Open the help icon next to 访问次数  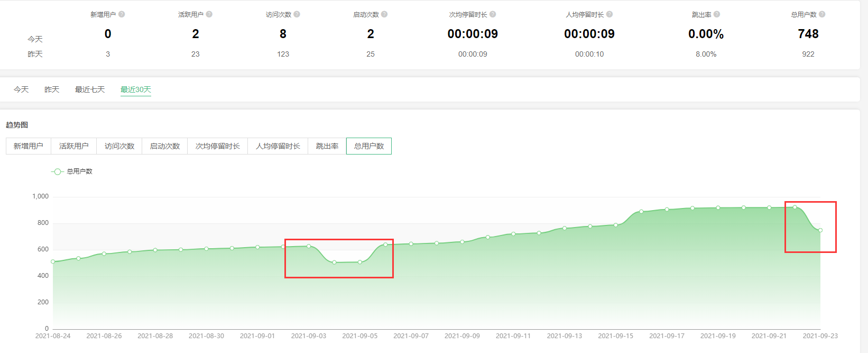click(x=297, y=14)
